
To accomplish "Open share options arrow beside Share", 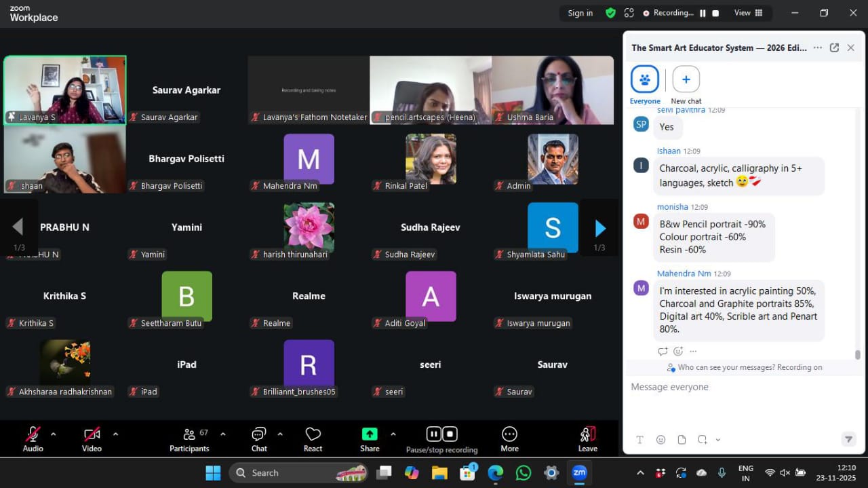I will click(393, 434).
